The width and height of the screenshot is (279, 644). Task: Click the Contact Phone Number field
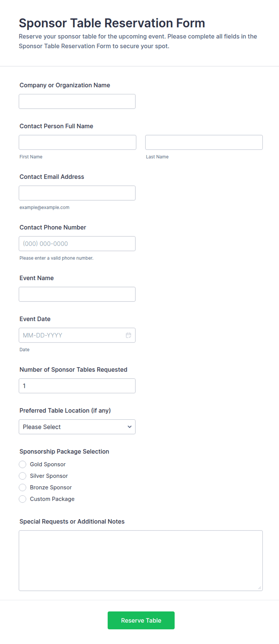77,243
